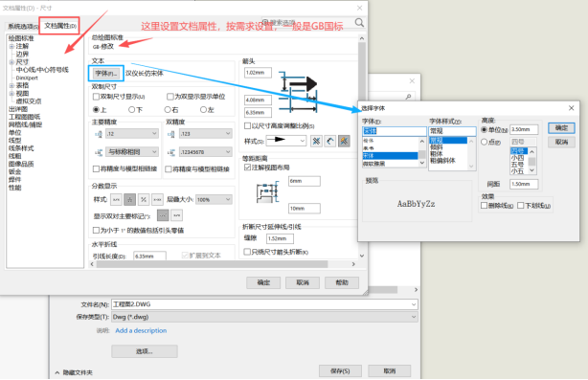Select the diagonal fraction (½) style icon
Screen dimensions: 588x380
point(144,199)
